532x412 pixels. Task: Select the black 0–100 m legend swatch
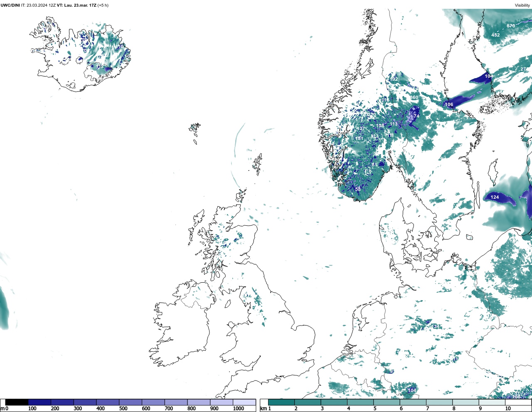click(17, 402)
